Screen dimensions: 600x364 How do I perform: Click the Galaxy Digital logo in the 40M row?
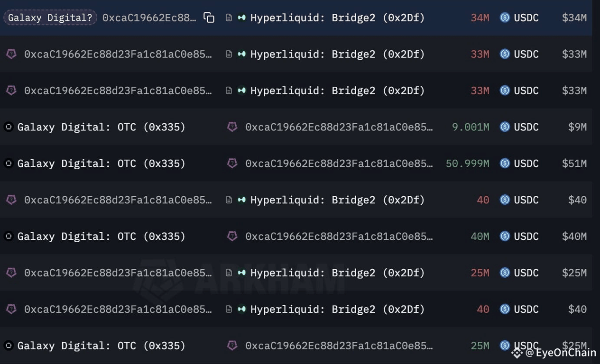9,236
